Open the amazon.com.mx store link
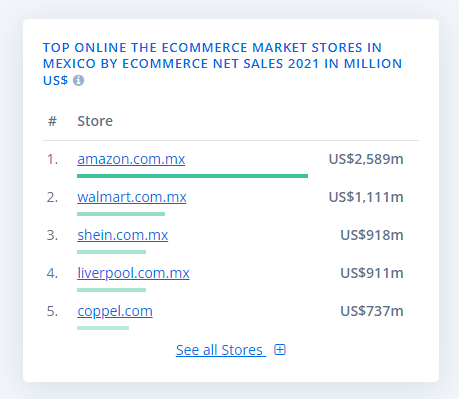Image resolution: width=459 pixels, height=399 pixels. click(131, 159)
